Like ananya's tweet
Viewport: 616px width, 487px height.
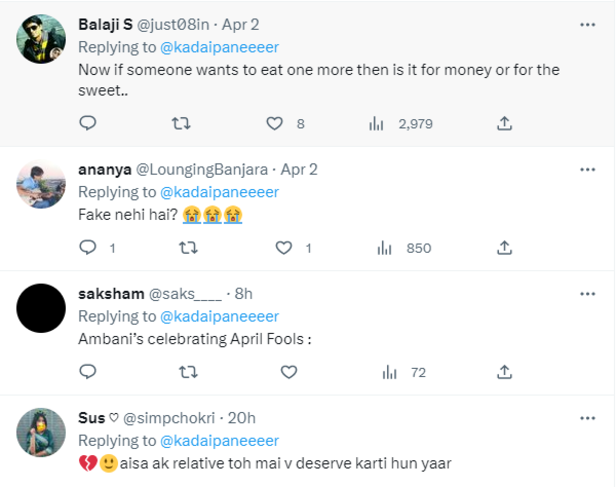click(284, 248)
